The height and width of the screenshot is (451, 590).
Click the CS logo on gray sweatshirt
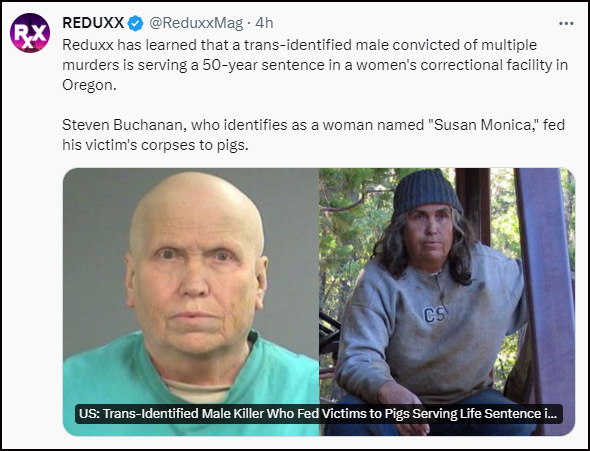(x=434, y=314)
